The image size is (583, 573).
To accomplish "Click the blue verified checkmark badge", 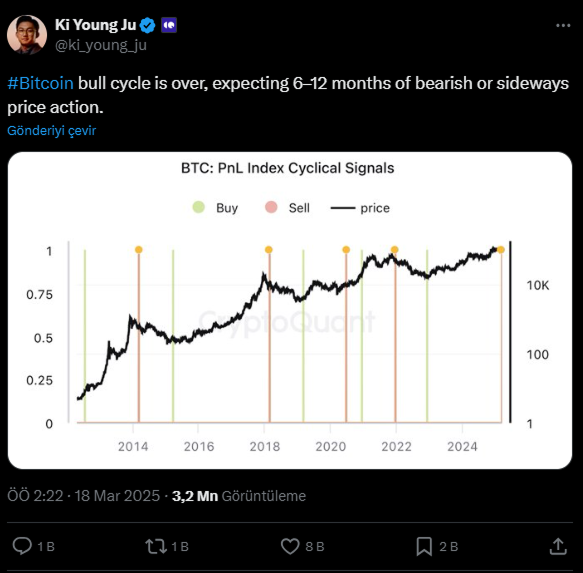I will pos(148,25).
